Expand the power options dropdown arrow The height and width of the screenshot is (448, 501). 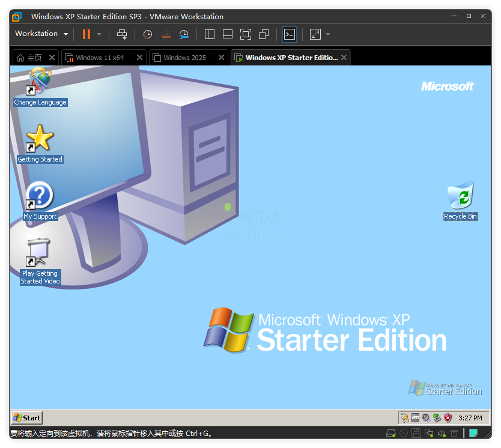(x=99, y=34)
